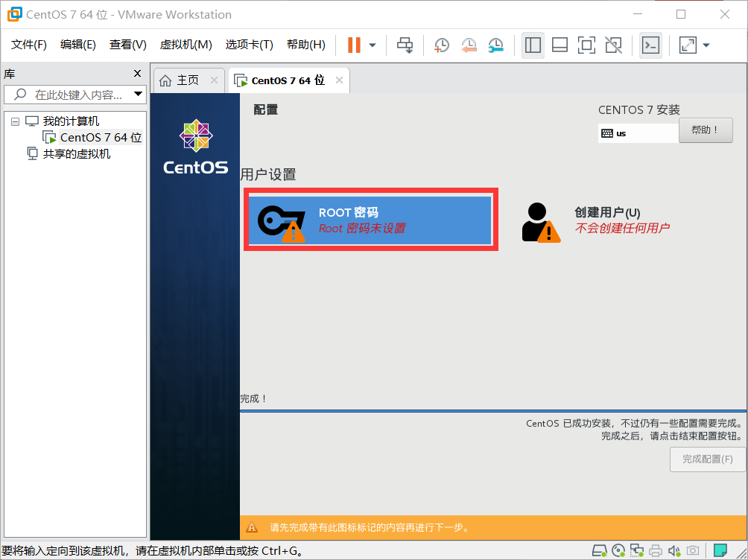
Task: Click the 配置 heading text
Action: click(266, 109)
